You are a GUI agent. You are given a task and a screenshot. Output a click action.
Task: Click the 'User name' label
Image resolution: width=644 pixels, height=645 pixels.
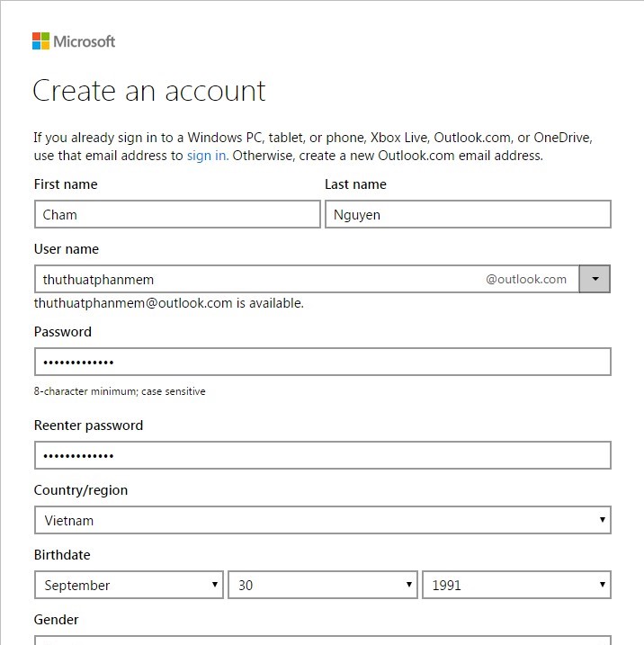(x=67, y=249)
